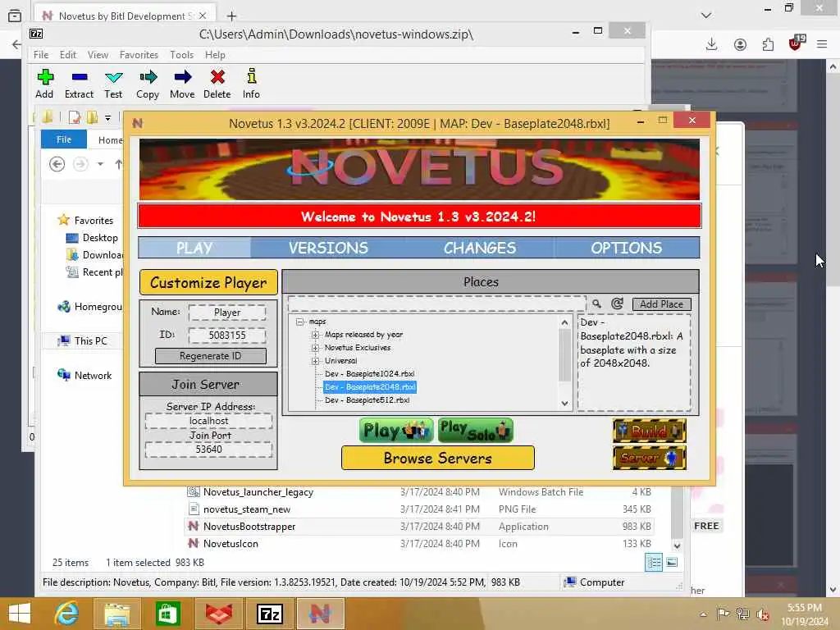Collapse the maps root tree node
This screenshot has height=630, width=840.
(x=299, y=322)
